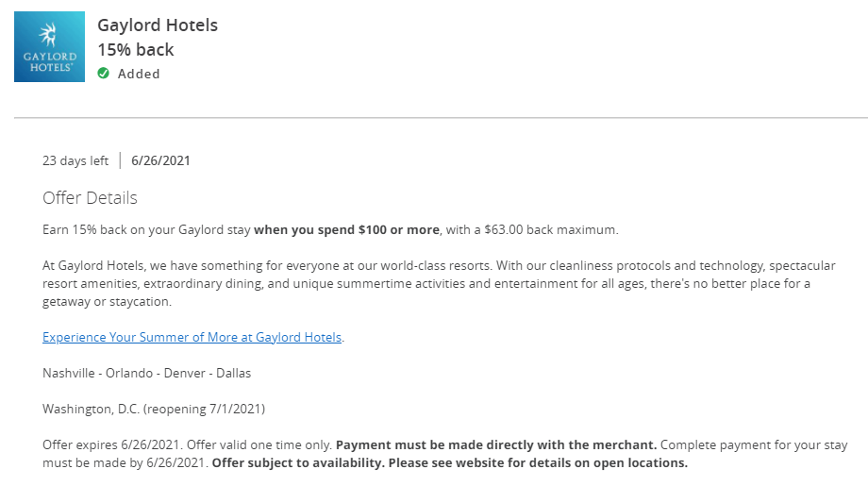Open the Experience Your Summer of More link
The image size is (868, 486).
coord(192,337)
